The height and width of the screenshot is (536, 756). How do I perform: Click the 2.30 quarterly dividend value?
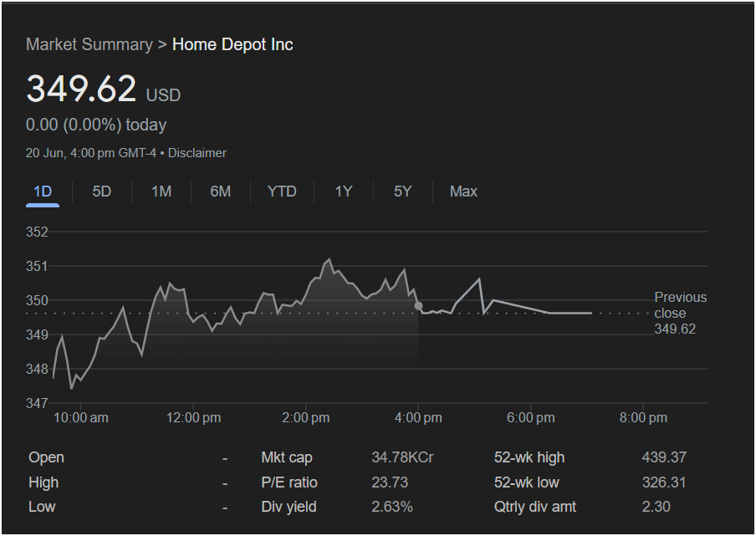[656, 507]
